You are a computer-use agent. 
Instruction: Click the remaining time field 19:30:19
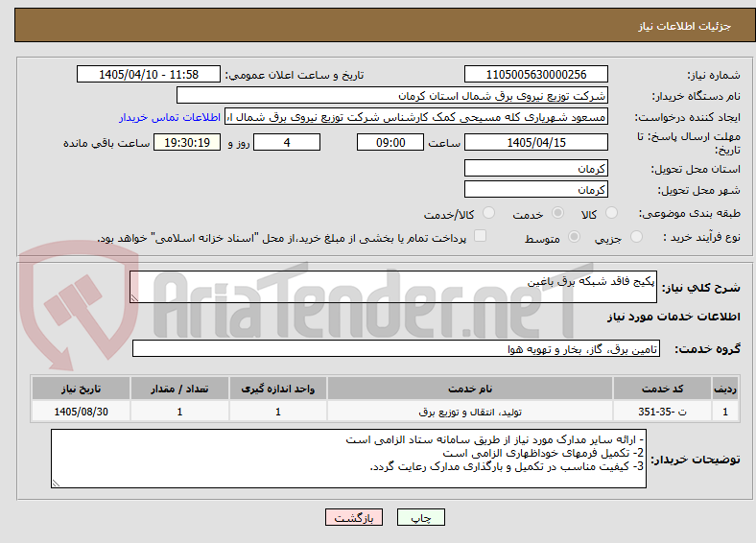tap(187, 142)
